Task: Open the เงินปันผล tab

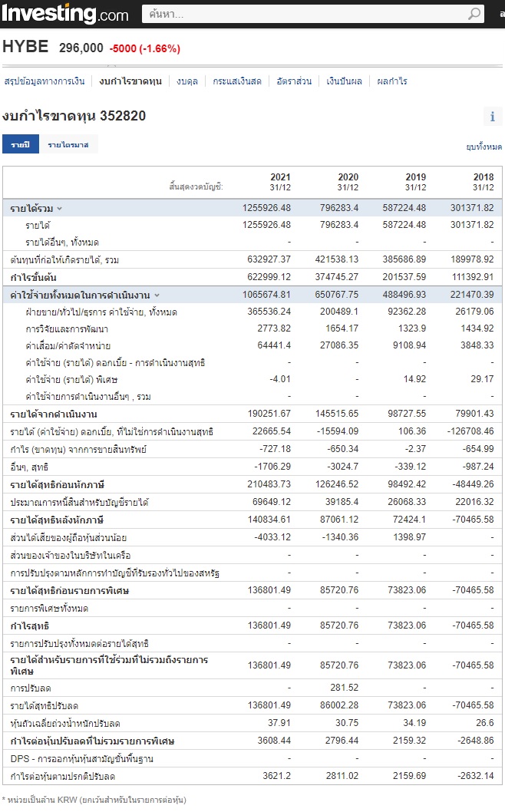Action: point(344,81)
